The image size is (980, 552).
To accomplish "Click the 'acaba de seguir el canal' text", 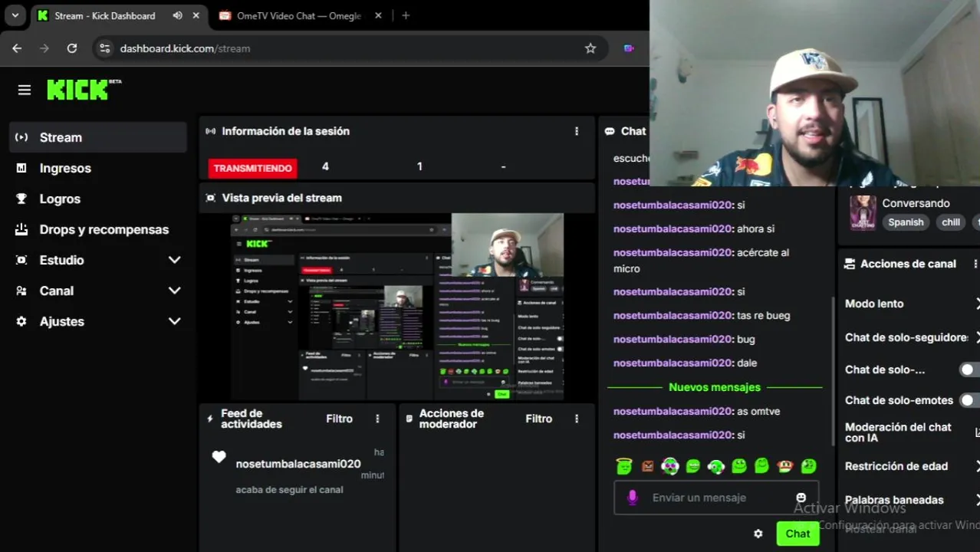I will click(x=289, y=489).
